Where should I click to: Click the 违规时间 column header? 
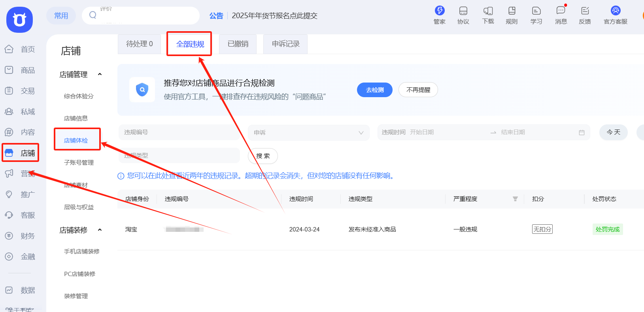tap(301, 199)
